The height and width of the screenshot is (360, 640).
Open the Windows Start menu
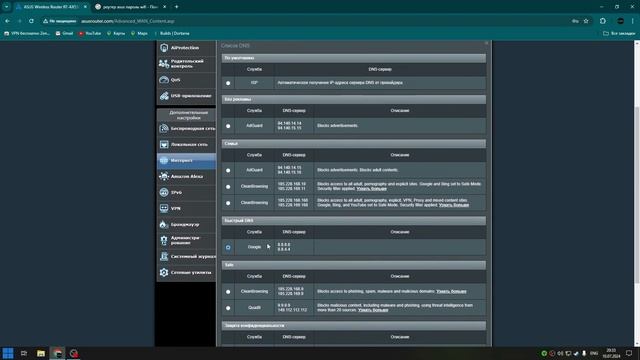tap(8, 353)
